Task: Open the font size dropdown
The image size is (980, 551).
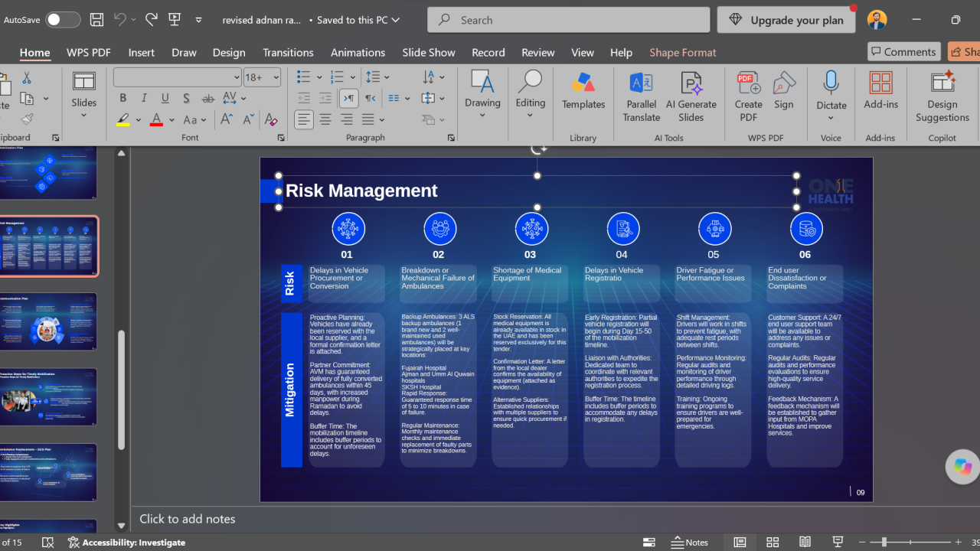Action: click(275, 77)
